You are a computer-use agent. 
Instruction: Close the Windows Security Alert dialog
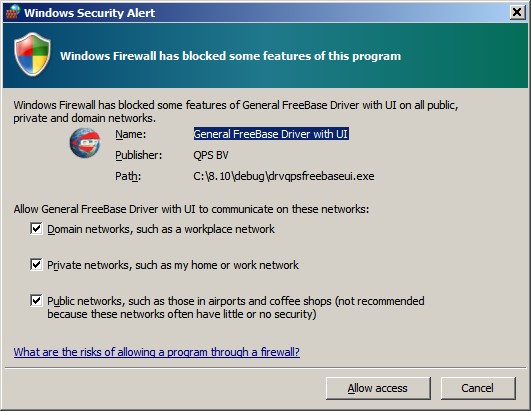(x=517, y=13)
